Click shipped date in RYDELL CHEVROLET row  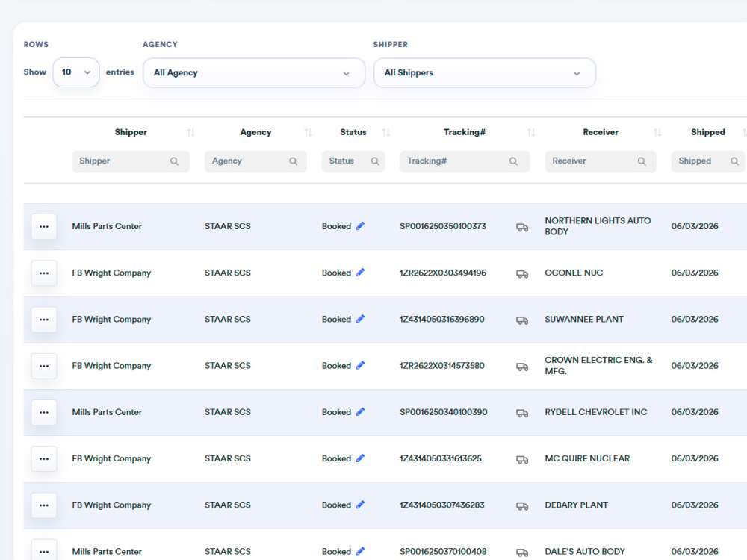click(x=695, y=412)
